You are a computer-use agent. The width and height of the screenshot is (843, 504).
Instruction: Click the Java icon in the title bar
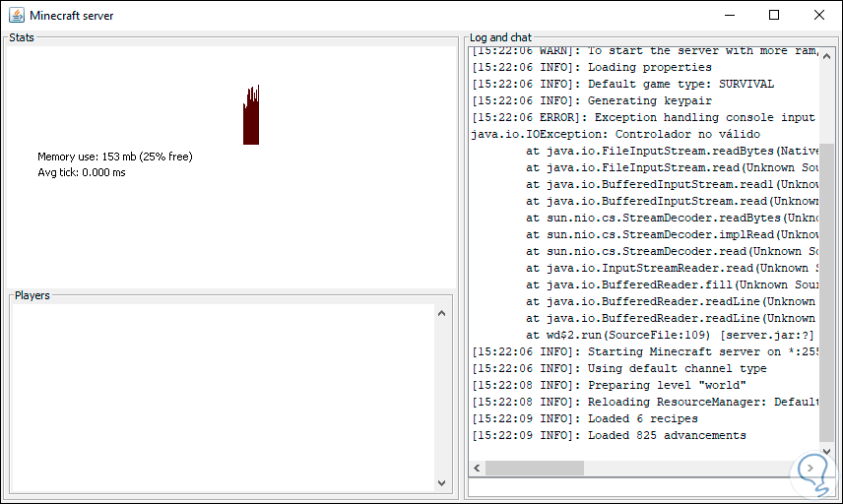coord(17,15)
